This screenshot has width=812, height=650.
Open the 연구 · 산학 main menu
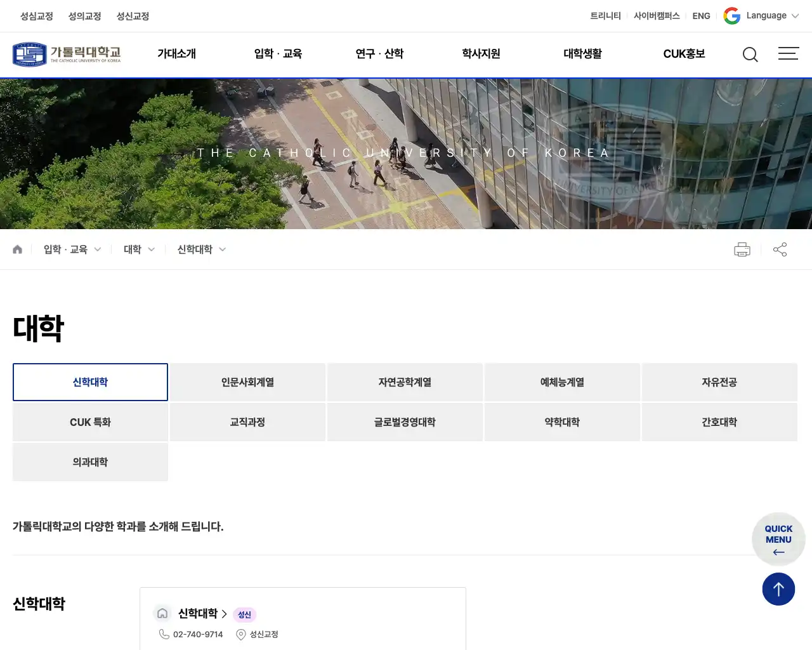click(379, 54)
